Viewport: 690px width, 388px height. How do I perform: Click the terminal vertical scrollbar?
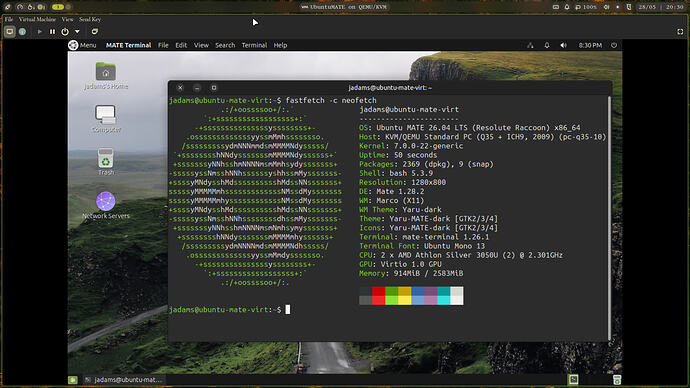point(609,218)
